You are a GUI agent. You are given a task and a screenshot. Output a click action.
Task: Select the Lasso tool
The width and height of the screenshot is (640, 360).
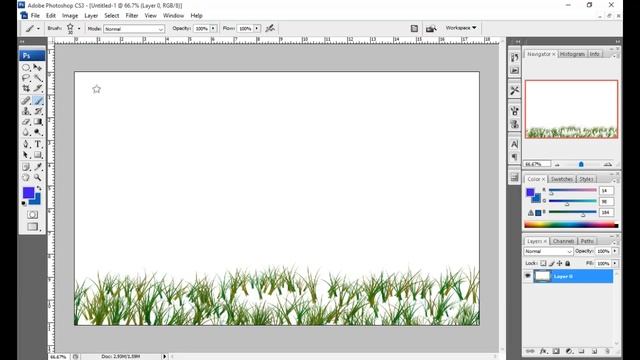tap(26, 78)
